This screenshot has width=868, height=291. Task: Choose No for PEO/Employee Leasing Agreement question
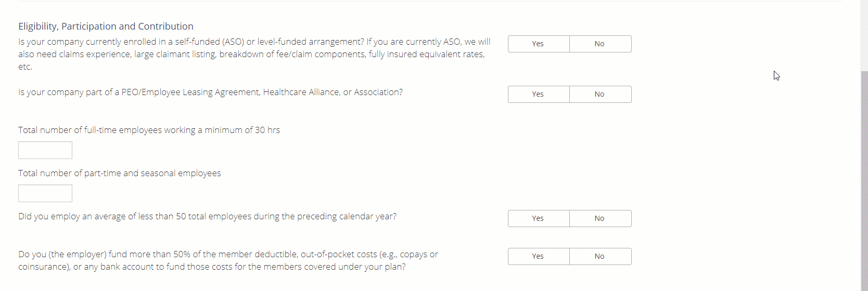[600, 95]
